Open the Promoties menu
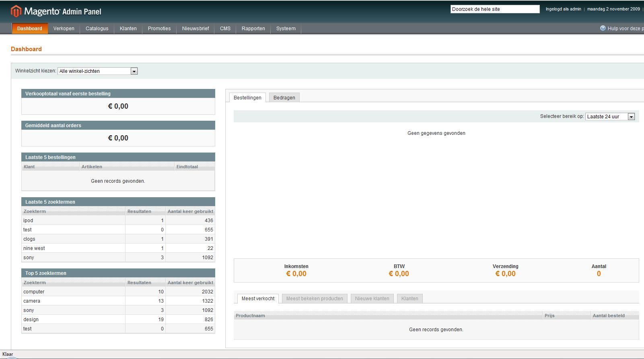Viewport: 644px width, 359px height. 159,29
